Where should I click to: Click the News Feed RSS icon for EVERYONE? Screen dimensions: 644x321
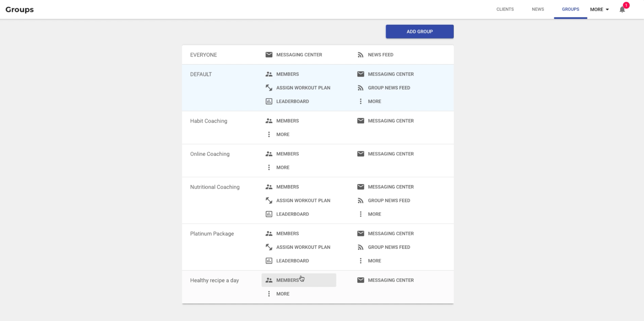point(360,55)
